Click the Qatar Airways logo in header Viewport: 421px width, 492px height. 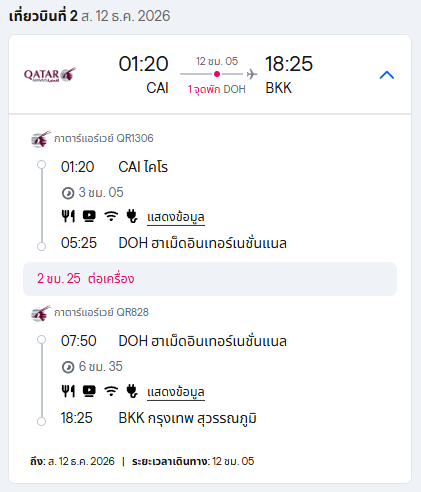pyautogui.click(x=50, y=75)
